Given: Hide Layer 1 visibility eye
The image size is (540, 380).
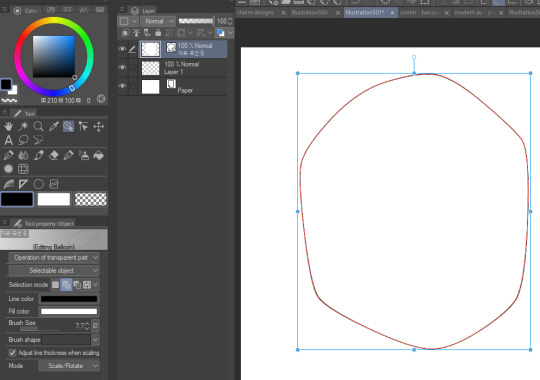Looking at the screenshot, I should (x=122, y=68).
